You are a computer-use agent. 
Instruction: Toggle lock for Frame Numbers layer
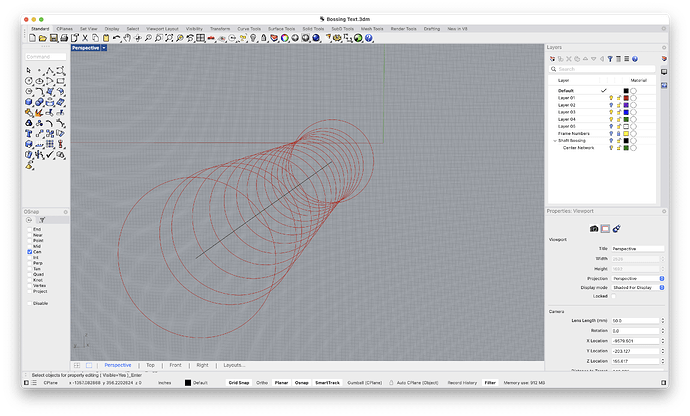point(619,133)
